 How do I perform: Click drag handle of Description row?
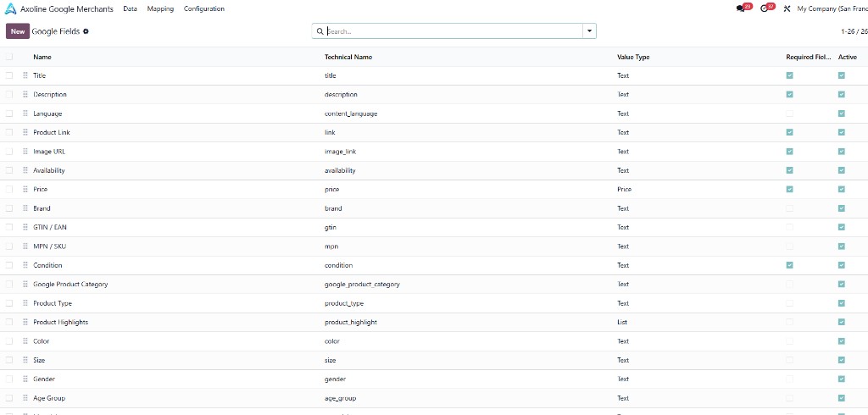pos(25,95)
